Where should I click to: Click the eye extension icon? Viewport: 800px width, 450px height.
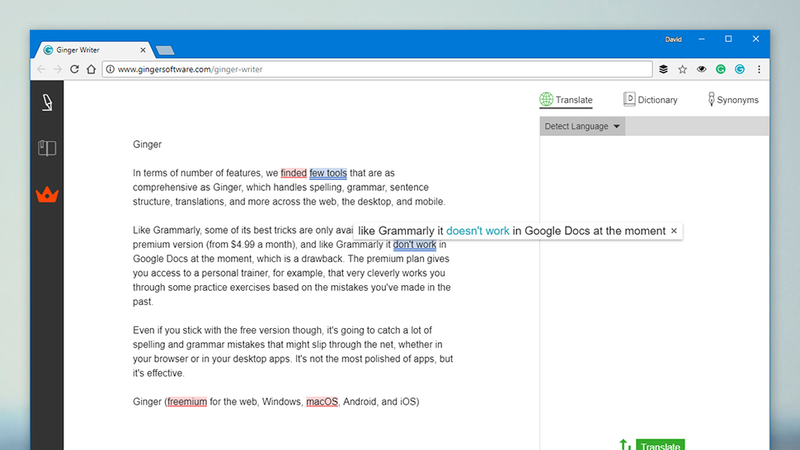point(702,69)
